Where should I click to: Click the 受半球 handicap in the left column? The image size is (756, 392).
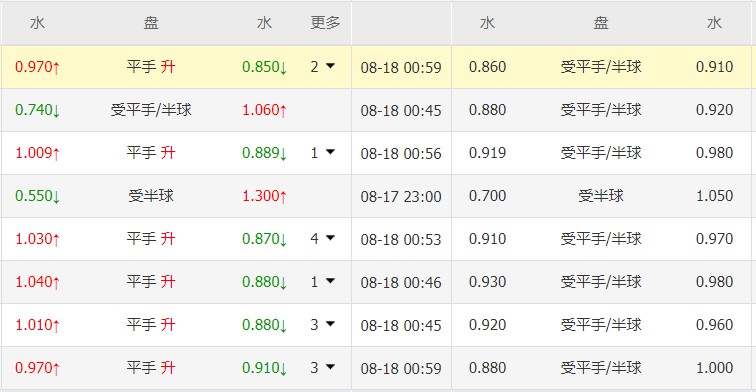click(x=151, y=196)
